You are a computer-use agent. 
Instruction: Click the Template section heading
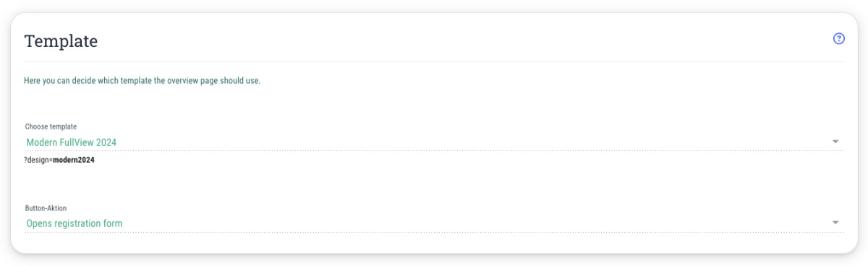61,41
